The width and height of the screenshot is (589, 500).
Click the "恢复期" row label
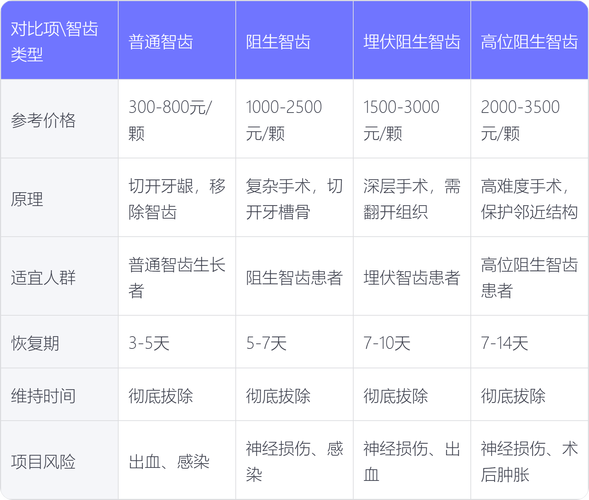click(x=59, y=342)
